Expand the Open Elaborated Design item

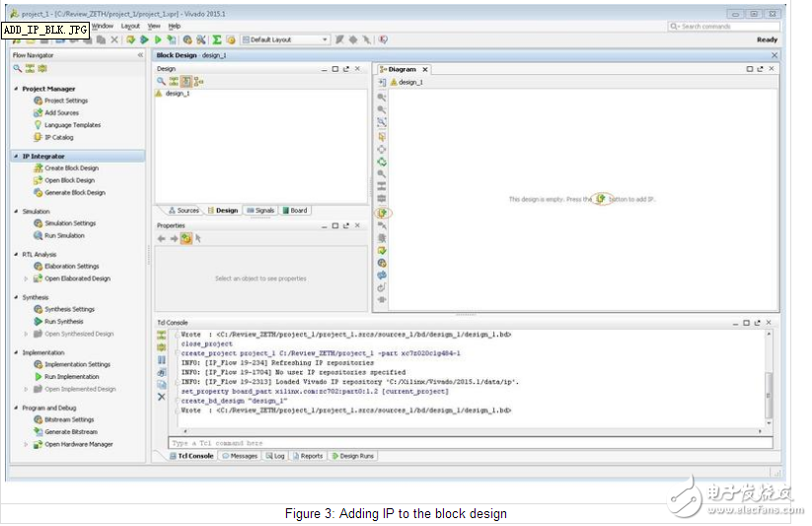[27, 278]
